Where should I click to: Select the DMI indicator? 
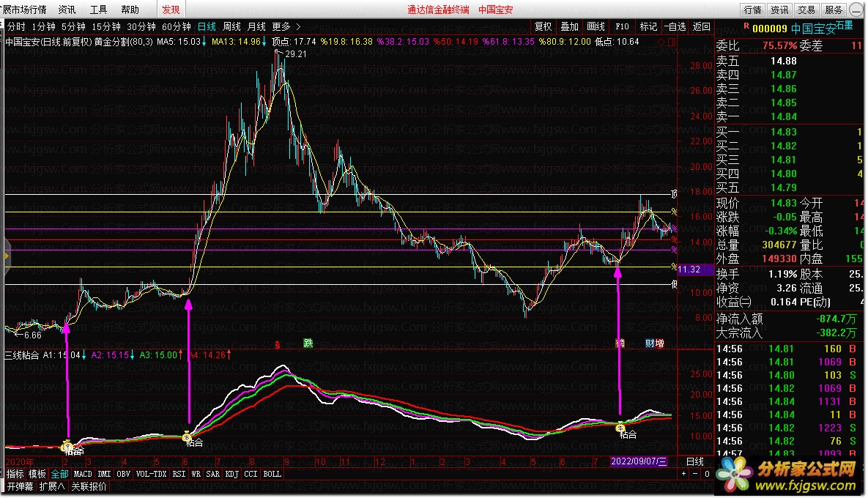tap(104, 475)
